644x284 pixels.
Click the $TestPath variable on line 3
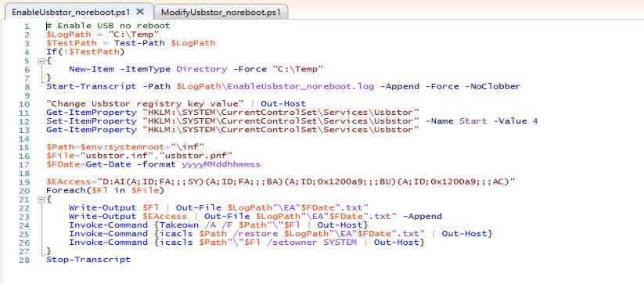point(71,43)
